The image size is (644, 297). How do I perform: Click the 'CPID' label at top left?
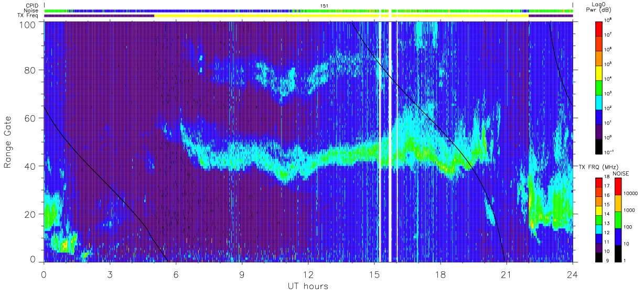33,5
